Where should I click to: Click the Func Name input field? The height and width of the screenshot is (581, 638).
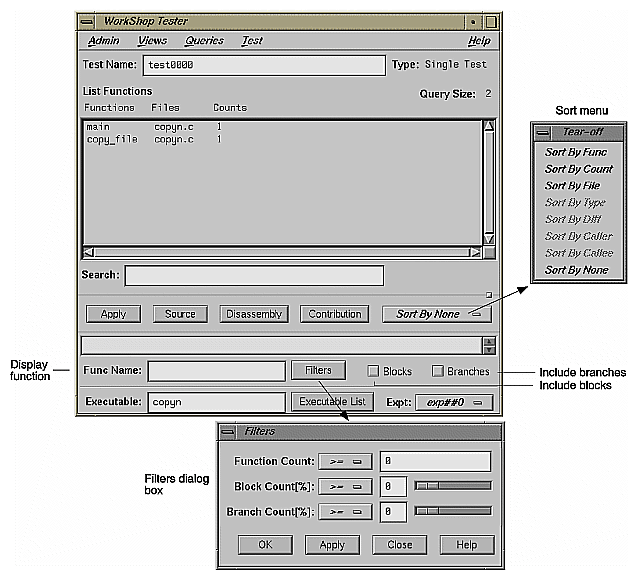216,371
